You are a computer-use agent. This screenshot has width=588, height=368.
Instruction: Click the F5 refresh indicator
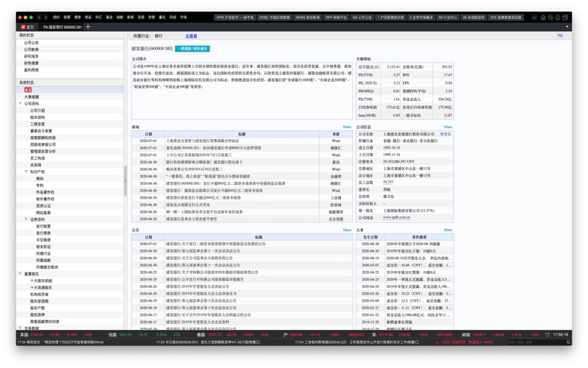[559, 35]
